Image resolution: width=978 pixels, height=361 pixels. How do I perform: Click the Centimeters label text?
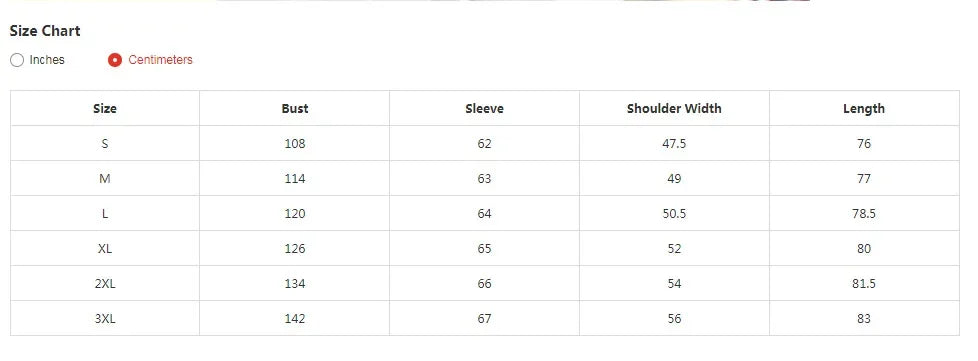coord(160,60)
